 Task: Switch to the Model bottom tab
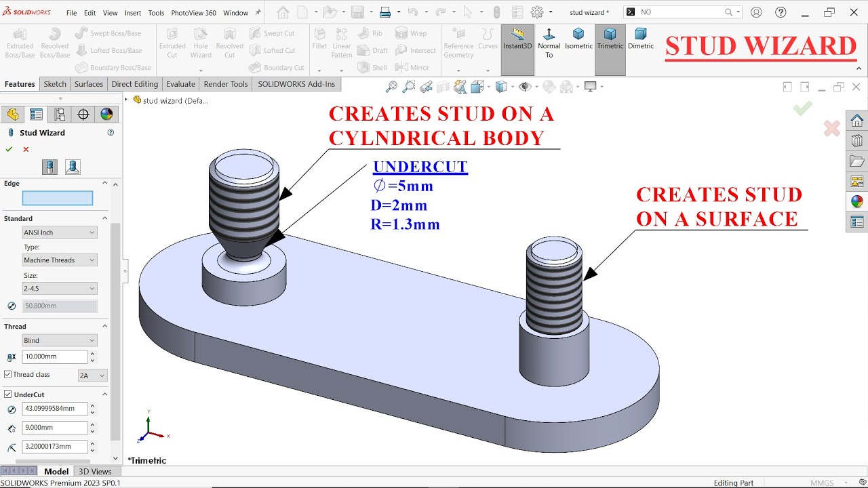[x=56, y=472]
